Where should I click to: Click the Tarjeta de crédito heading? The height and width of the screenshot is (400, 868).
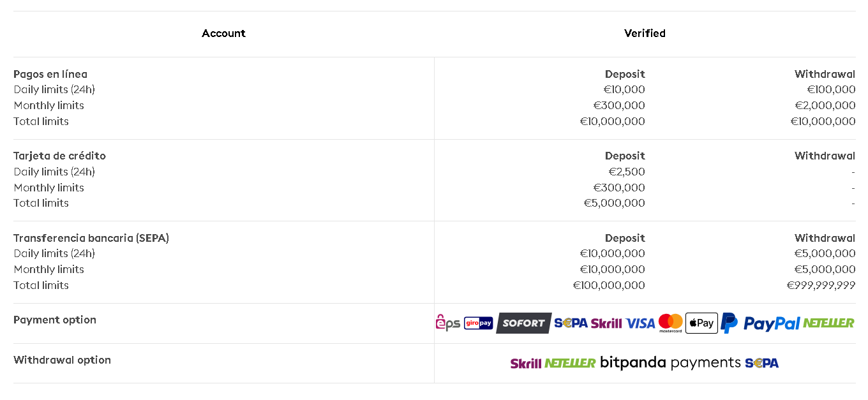click(x=59, y=156)
